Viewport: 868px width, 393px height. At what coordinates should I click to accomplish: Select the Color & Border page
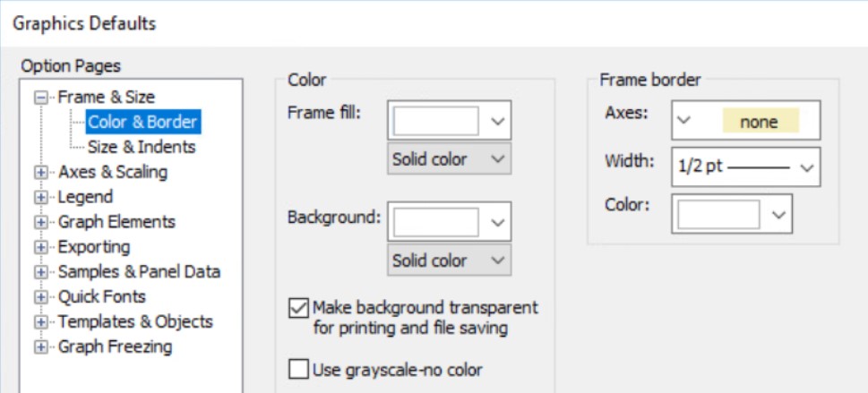pyautogui.click(x=142, y=122)
